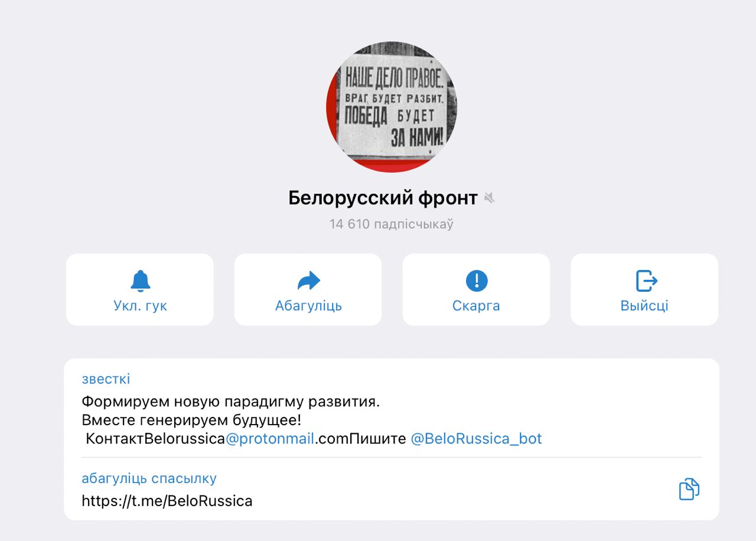Click the bell icon to unmute
The image size is (756, 541).
(x=140, y=281)
